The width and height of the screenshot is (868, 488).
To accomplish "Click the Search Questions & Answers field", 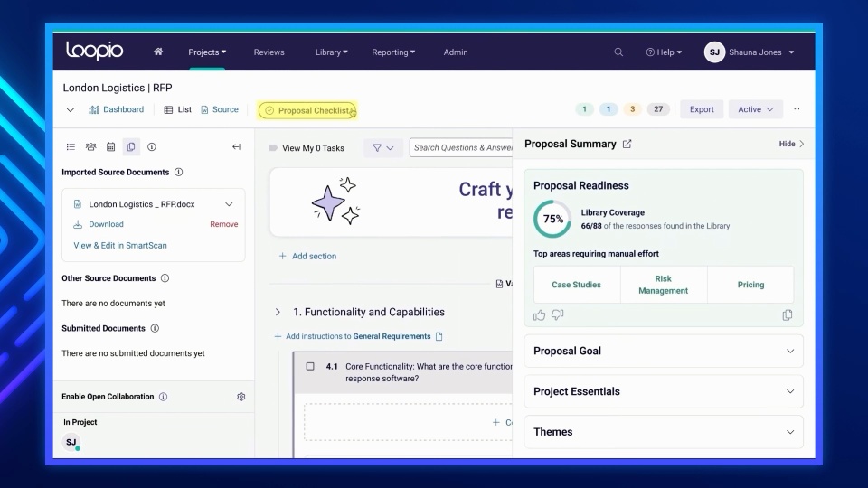I will (461, 147).
